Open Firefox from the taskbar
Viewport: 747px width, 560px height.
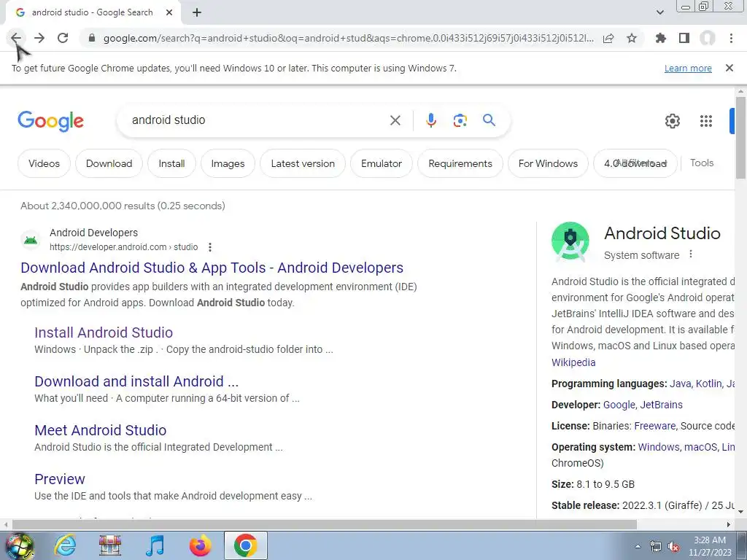(x=200, y=545)
